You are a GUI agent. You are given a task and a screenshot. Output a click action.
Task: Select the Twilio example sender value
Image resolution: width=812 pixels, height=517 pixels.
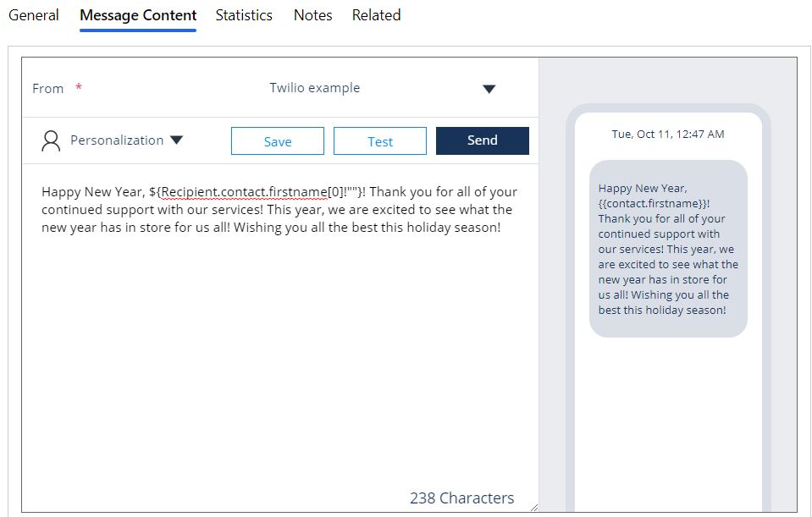(315, 87)
